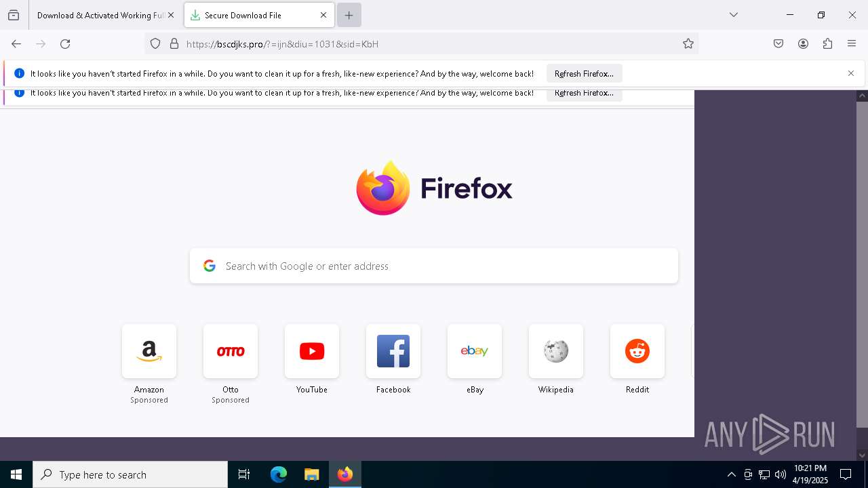Open Firefox View (recent browsing) icon
The width and height of the screenshot is (868, 488).
[14, 15]
